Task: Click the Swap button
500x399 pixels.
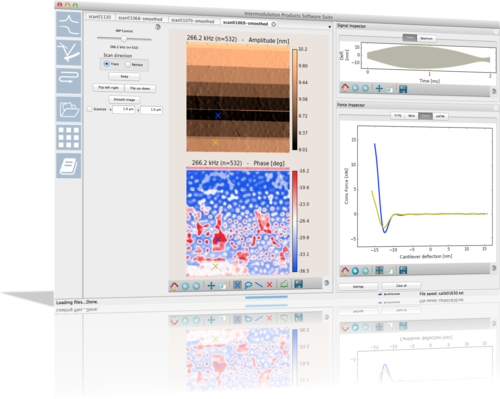Action: (x=124, y=76)
